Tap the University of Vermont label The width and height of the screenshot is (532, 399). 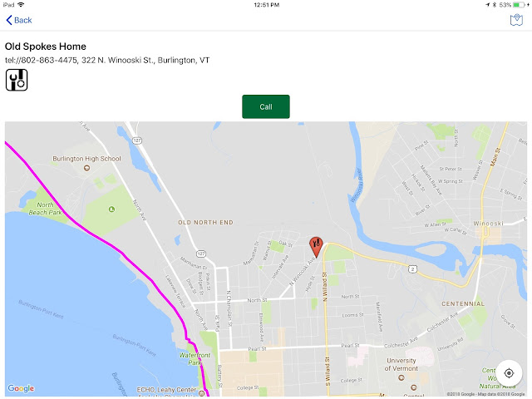[x=401, y=364]
